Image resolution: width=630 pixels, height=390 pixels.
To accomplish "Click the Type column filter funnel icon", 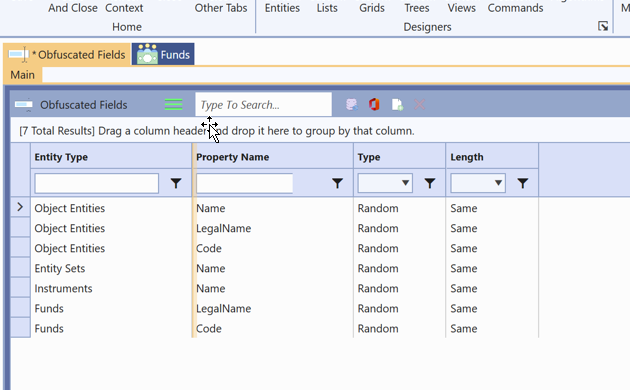I will coord(430,184).
